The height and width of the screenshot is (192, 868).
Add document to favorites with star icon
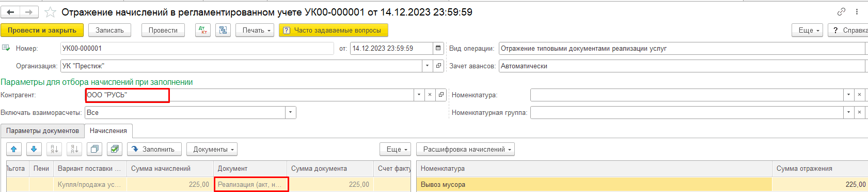[50, 12]
